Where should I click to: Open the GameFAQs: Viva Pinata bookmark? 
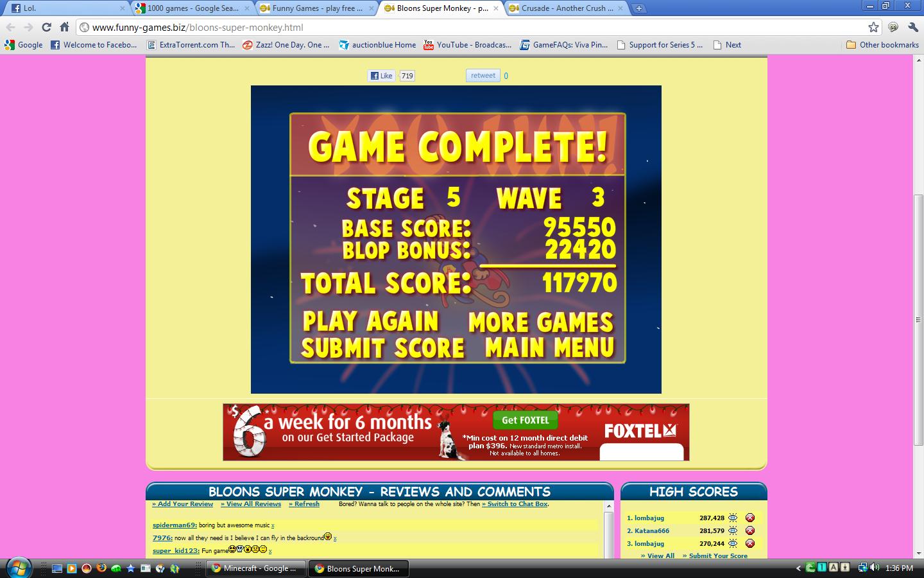[564, 45]
